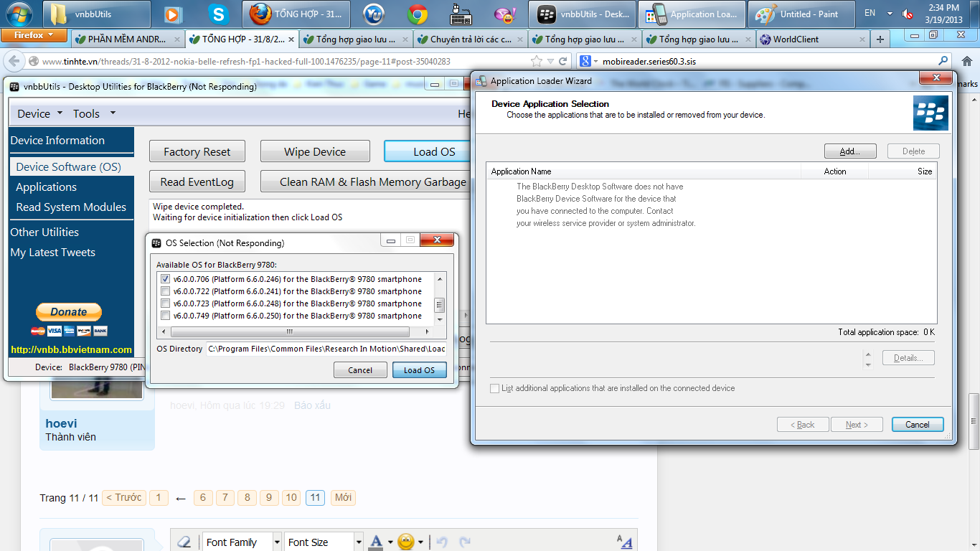
Task: Click search magnifier in Firefox search box
Action: (944, 62)
